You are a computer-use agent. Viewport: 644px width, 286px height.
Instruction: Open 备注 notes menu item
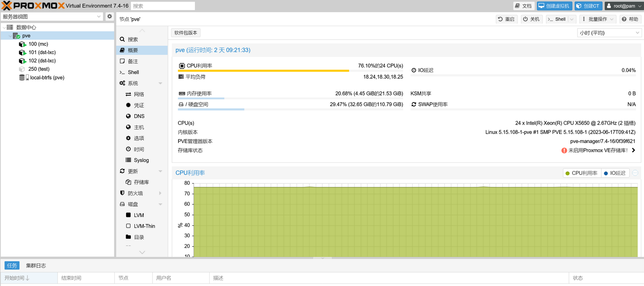click(142, 61)
